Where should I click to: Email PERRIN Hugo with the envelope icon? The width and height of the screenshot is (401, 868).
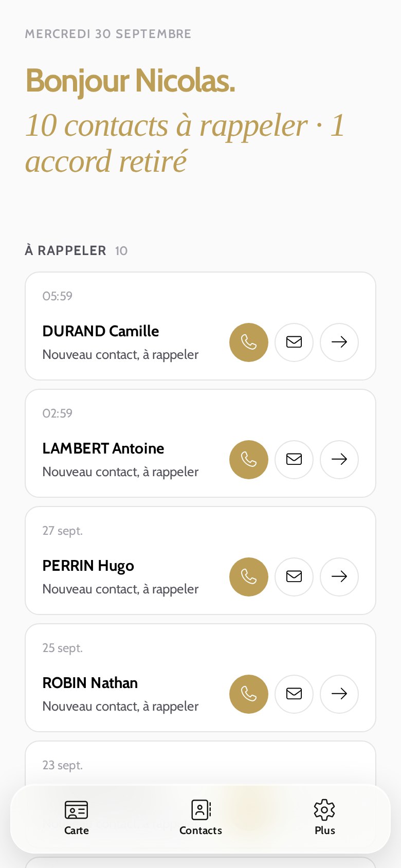click(x=294, y=577)
